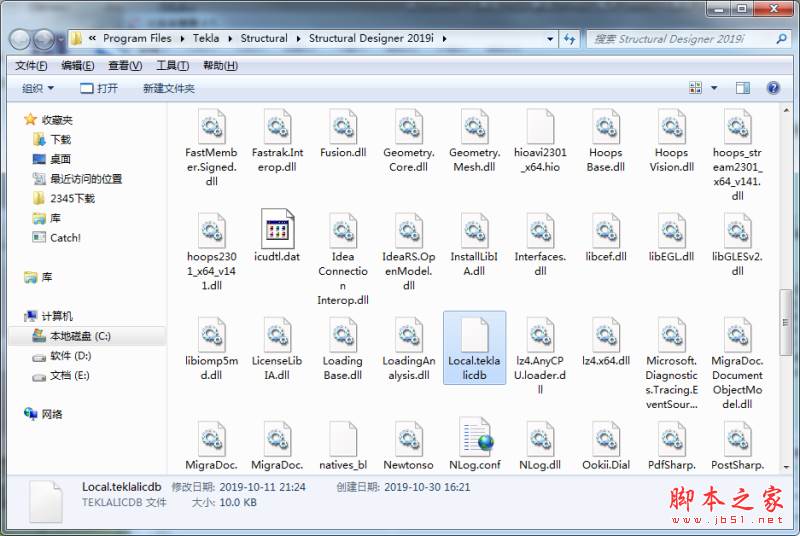
Task: Click the Fusion.dll file icon
Action: 343,126
